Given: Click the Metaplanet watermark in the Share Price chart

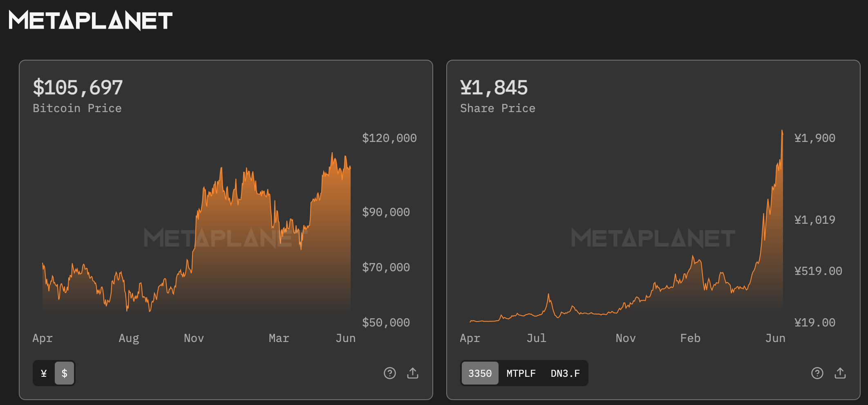Looking at the screenshot, I should click(x=653, y=238).
